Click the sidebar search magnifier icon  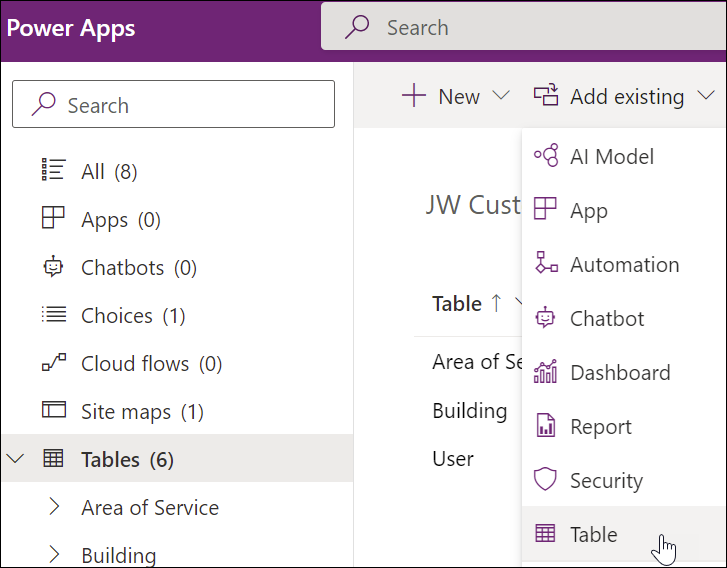[x=43, y=104]
